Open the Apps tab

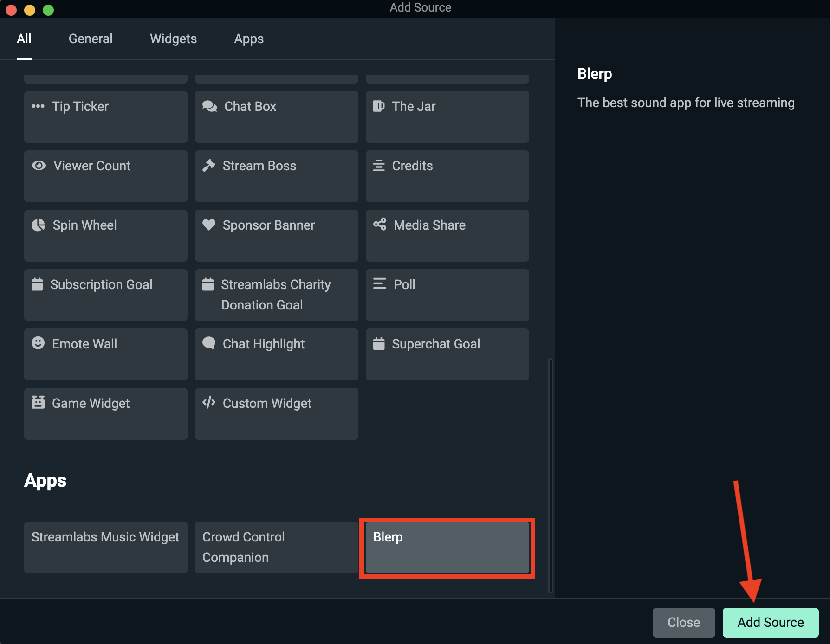(249, 39)
